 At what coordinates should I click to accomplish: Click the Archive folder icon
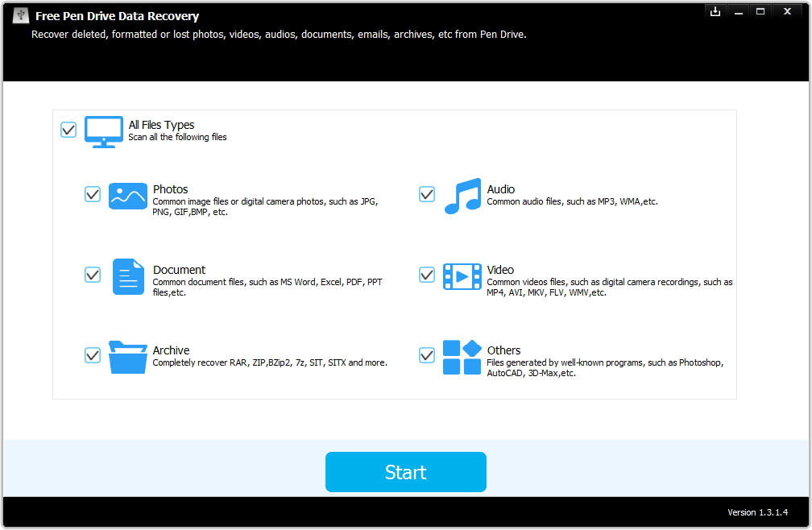tap(128, 357)
